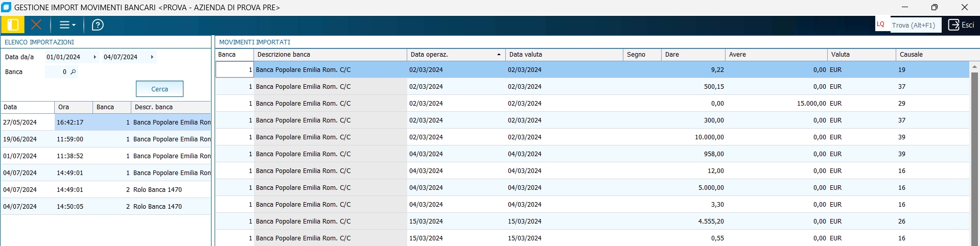The width and height of the screenshot is (980, 246).
Task: Open the help question mark icon
Action: pyautogui.click(x=98, y=24)
